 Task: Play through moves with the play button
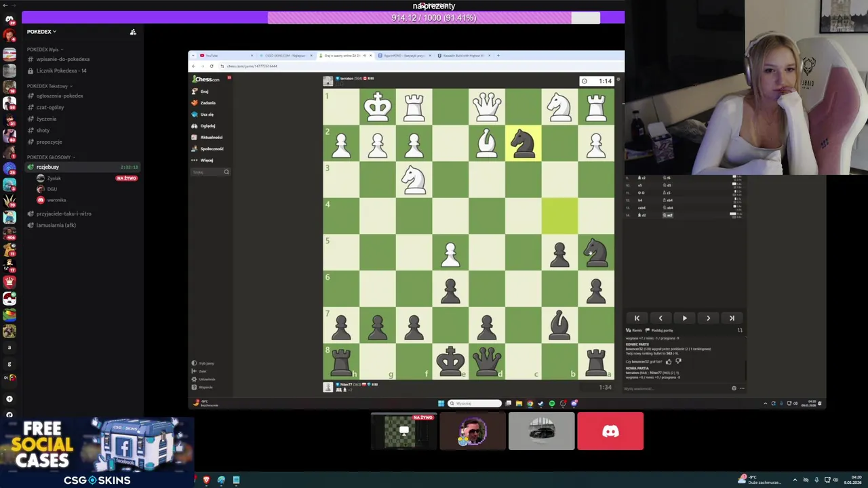(684, 318)
